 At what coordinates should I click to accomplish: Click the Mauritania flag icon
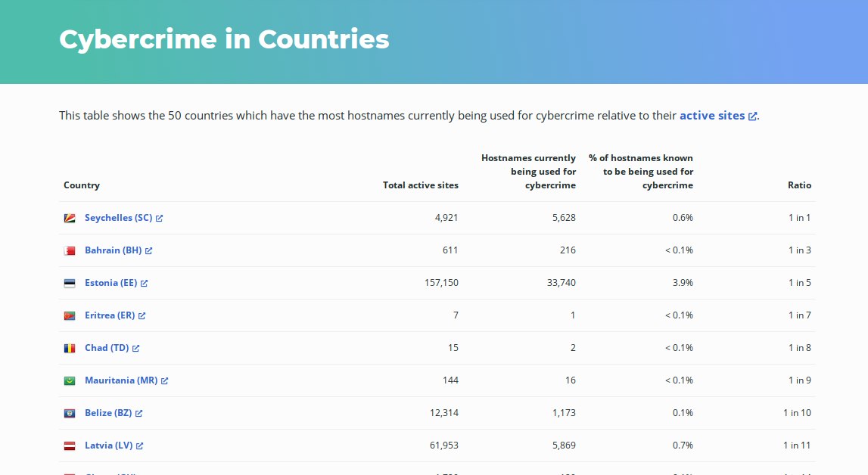pyautogui.click(x=70, y=380)
